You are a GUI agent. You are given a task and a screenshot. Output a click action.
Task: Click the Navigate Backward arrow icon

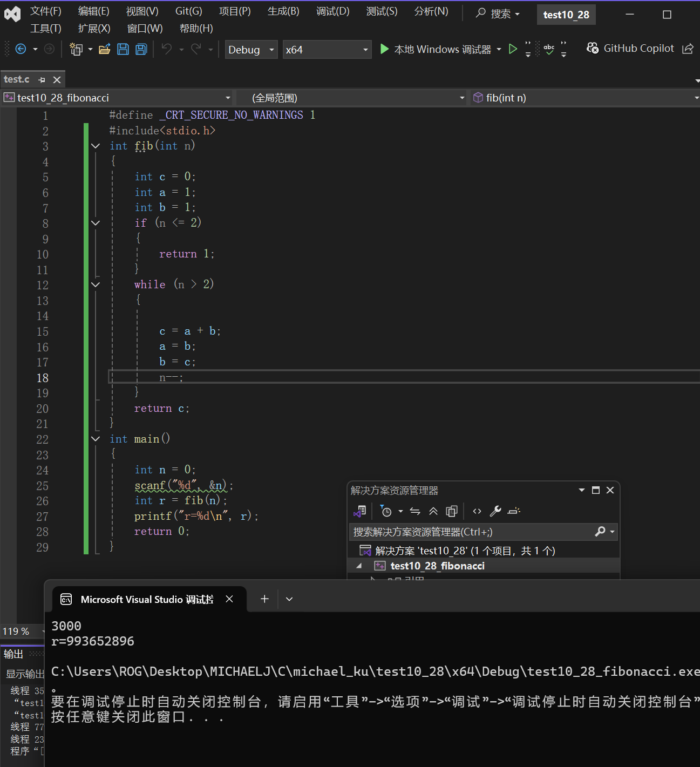pos(21,49)
